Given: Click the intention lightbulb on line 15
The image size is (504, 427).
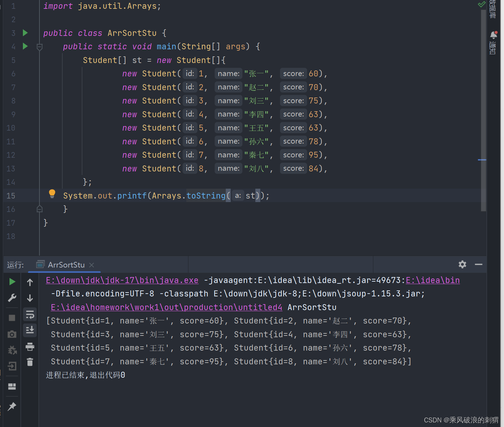Looking at the screenshot, I should (x=52, y=194).
